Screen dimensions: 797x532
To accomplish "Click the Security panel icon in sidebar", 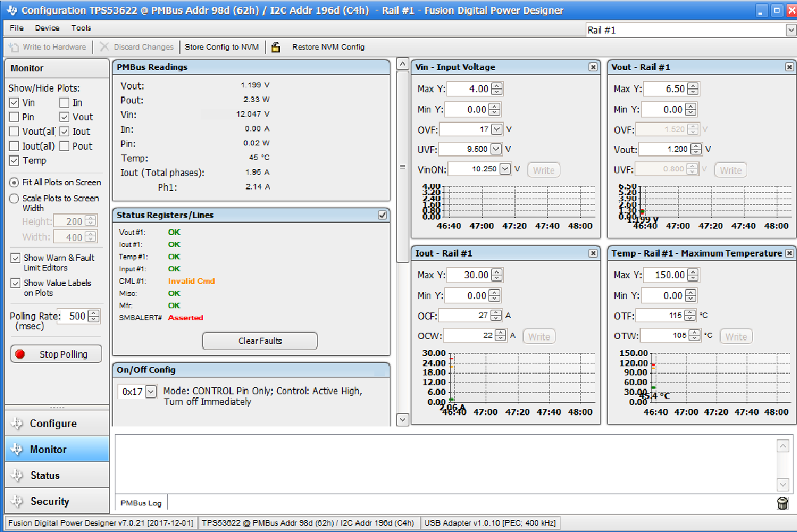I will pos(17,501).
